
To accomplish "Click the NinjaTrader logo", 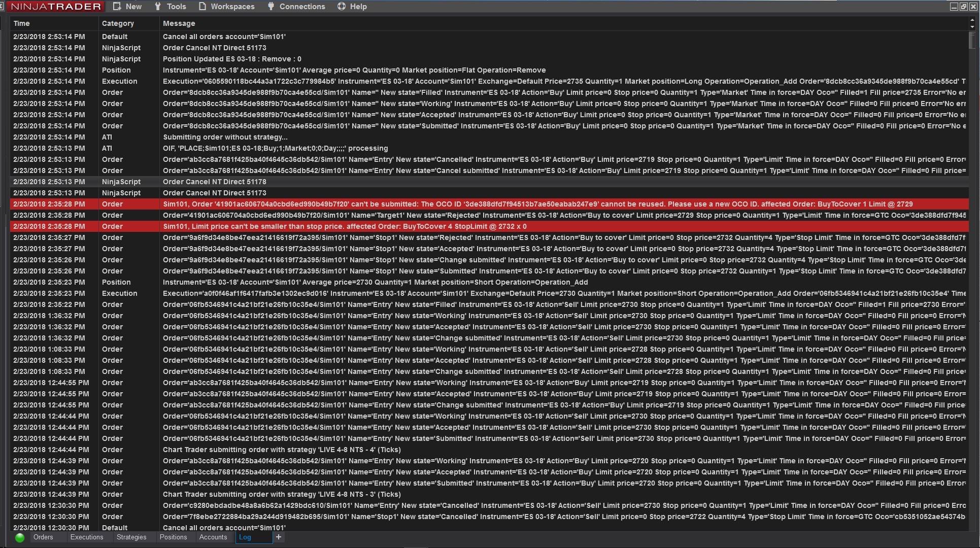I will (55, 7).
